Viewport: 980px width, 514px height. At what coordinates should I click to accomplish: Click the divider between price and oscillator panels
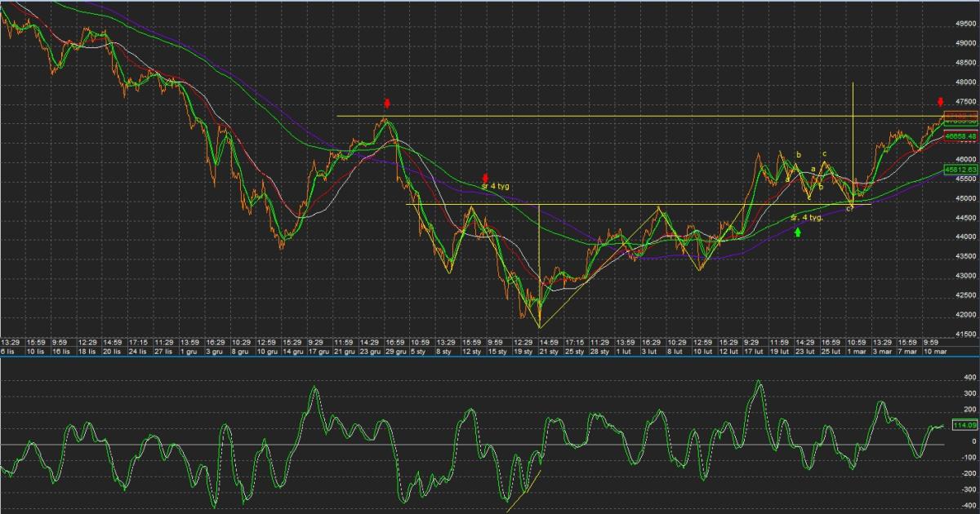click(x=490, y=356)
